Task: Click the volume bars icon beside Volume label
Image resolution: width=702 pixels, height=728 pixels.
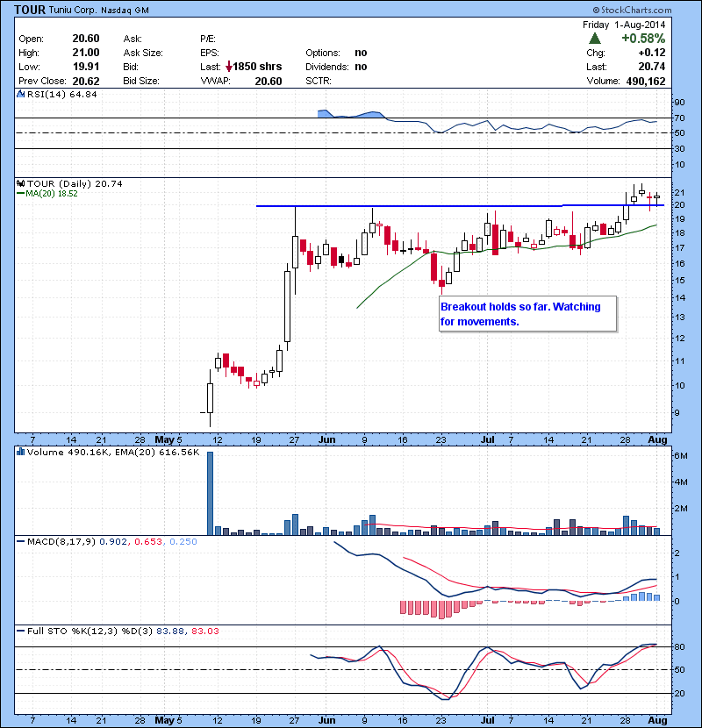Action: (20, 452)
